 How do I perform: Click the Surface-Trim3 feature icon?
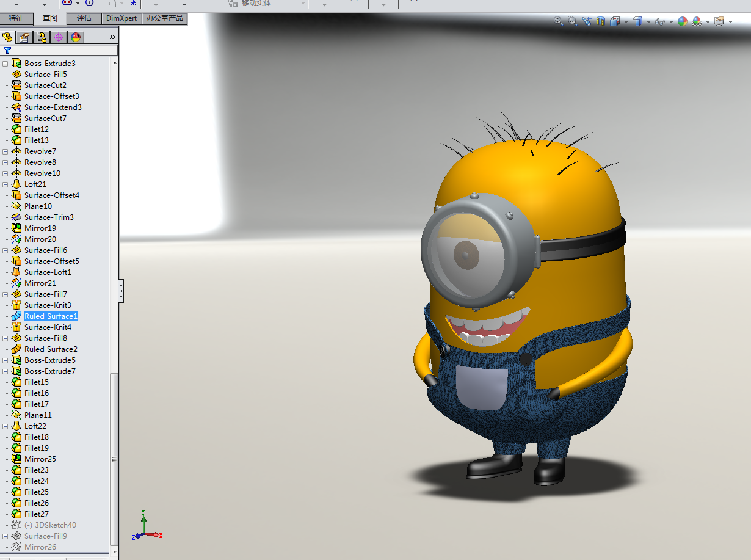16,217
